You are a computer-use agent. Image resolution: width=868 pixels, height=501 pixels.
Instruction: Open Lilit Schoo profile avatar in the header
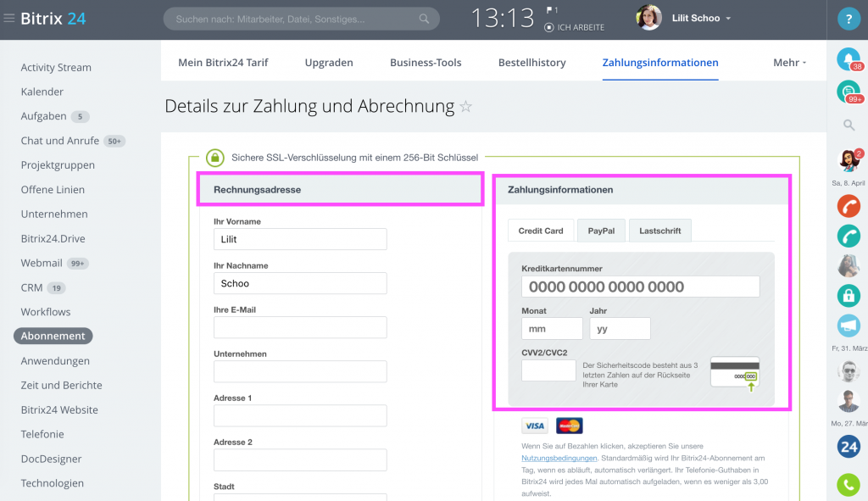[648, 18]
